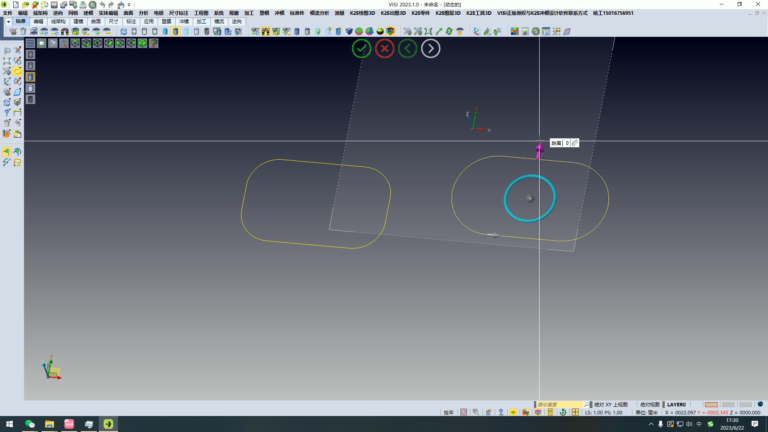Screen dimensions: 768x432
Task: Click the value box showing 0
Action: 567,143
